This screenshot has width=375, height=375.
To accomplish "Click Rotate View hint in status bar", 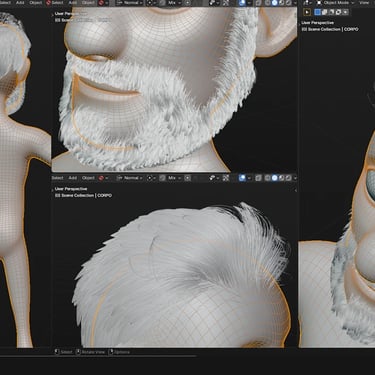I will tap(90, 352).
